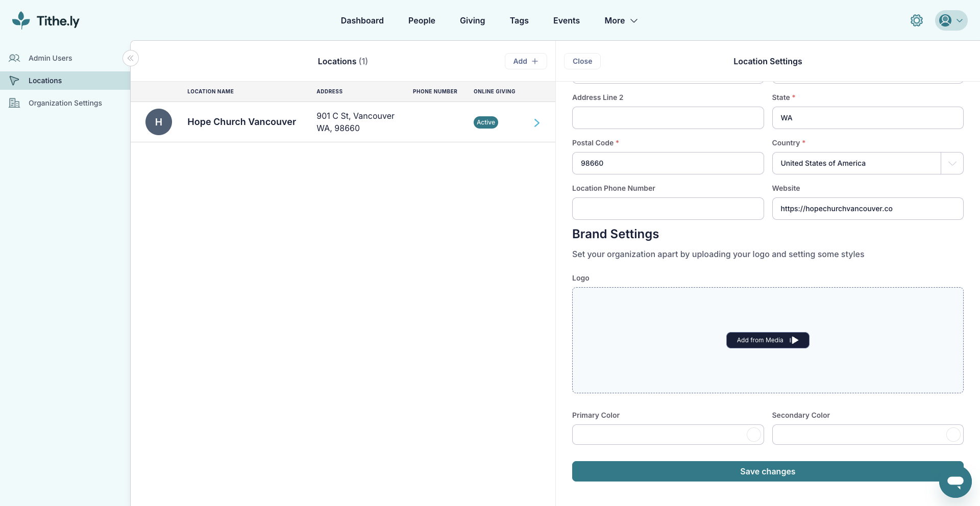Collapse the sidebar with double-chevron icon

pos(131,58)
